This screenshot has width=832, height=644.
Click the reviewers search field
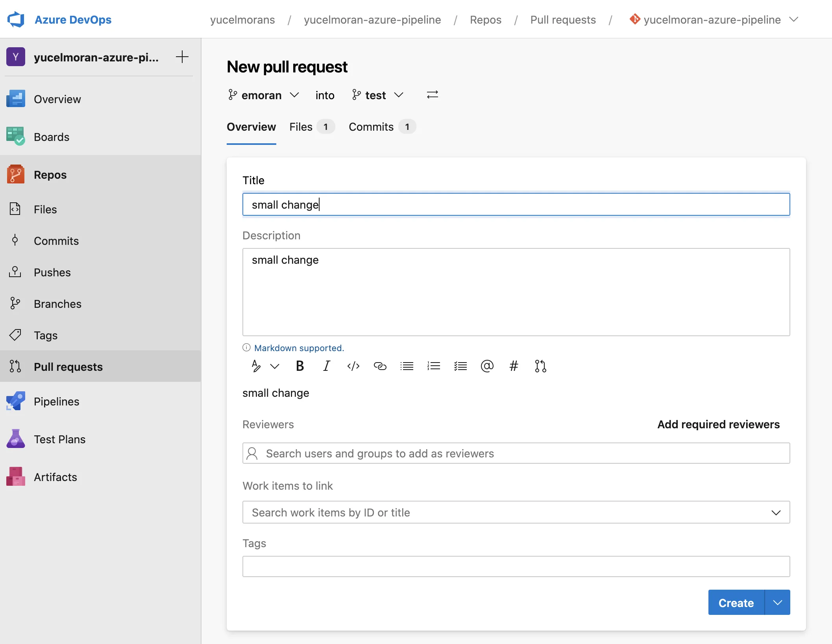coord(516,453)
